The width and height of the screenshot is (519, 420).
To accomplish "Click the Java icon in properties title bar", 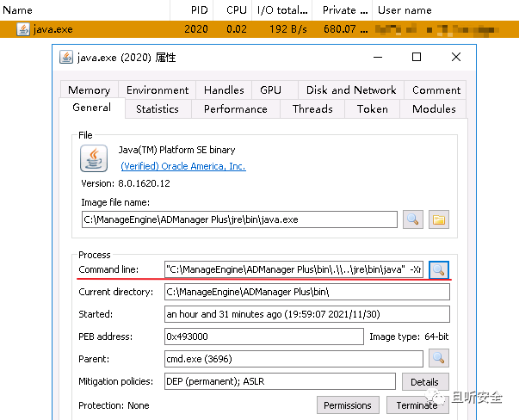I will click(x=66, y=58).
